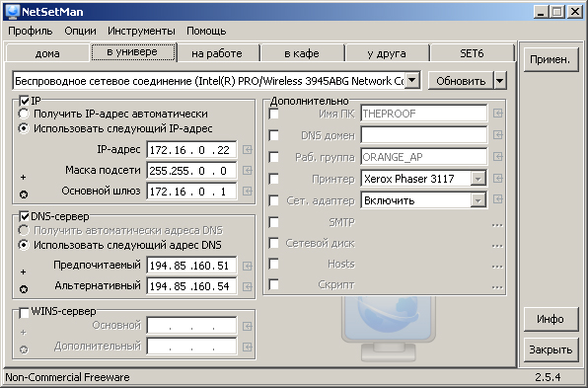Click the arrow icon next to Основной шлюз field
Viewport: 588px width, 388px height.
[247, 191]
